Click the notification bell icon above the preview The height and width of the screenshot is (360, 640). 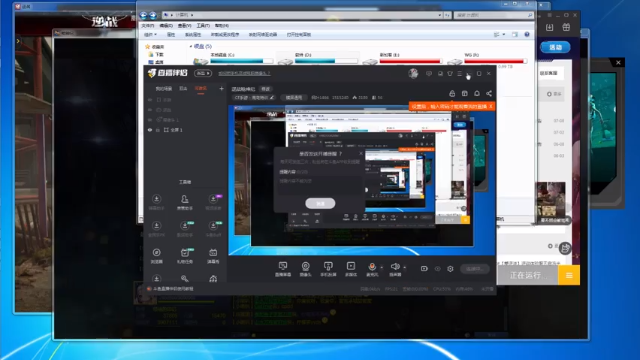point(477,93)
